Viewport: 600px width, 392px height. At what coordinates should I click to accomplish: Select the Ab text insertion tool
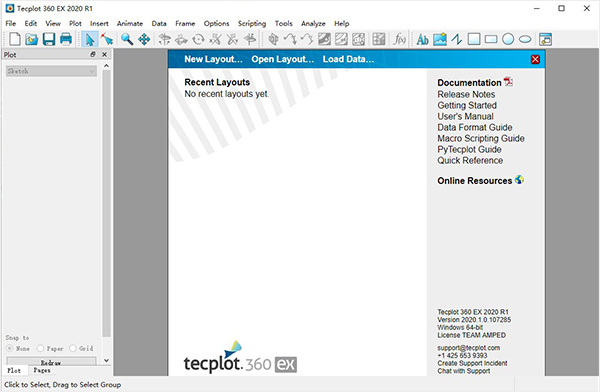point(422,39)
